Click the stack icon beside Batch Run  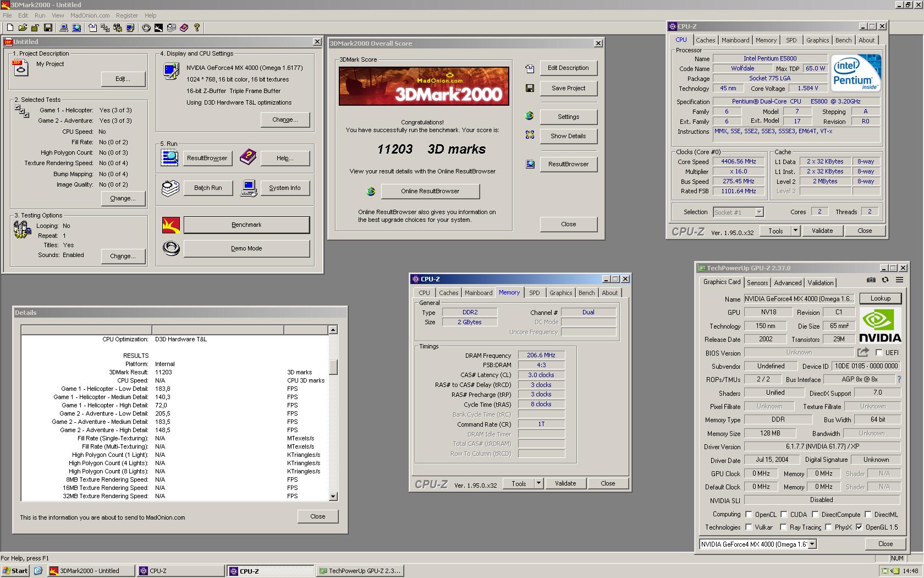click(x=170, y=188)
